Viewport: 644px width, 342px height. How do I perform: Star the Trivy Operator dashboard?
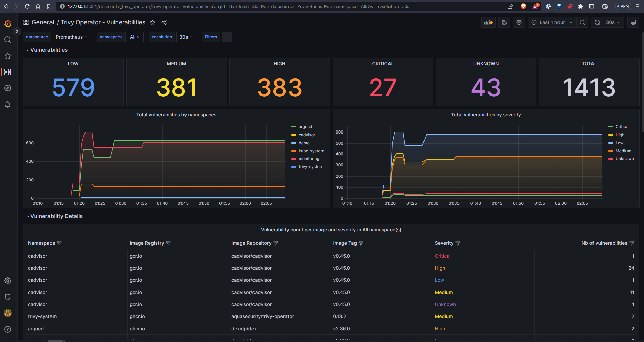(x=152, y=22)
